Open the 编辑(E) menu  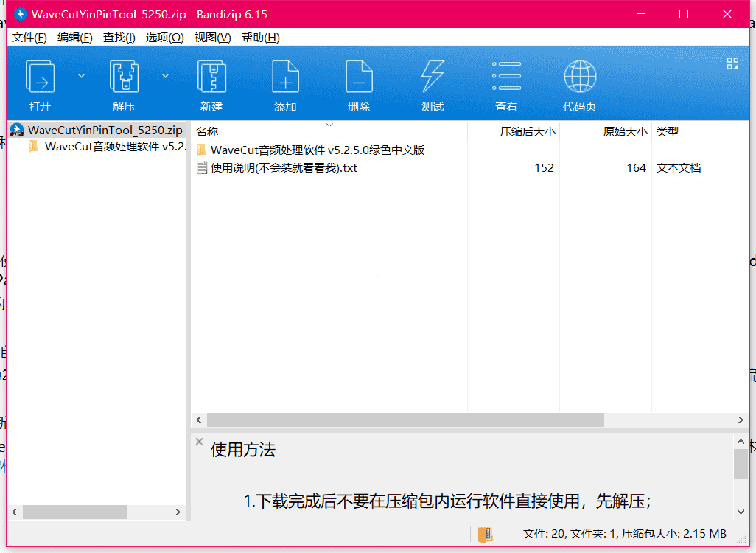[x=74, y=38]
